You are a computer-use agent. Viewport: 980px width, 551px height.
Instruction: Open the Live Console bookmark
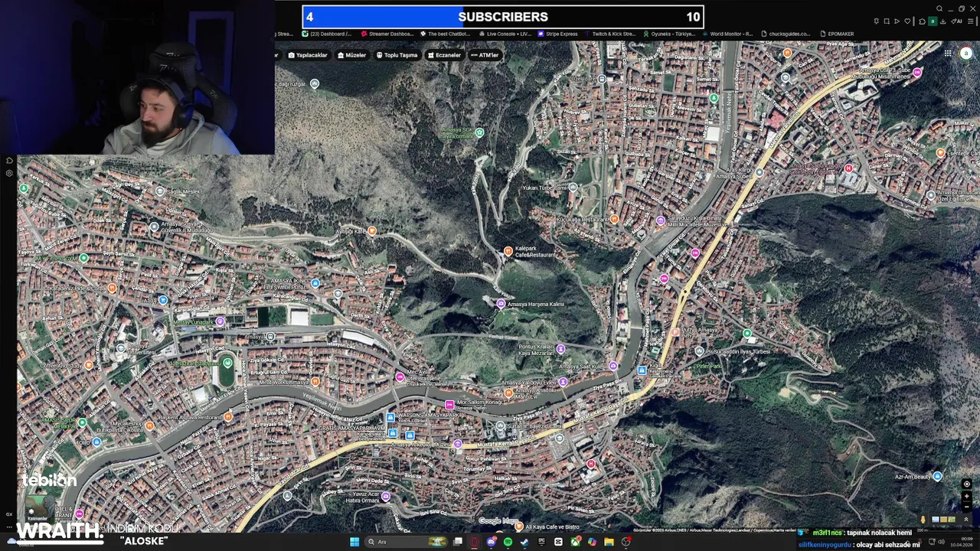(x=504, y=34)
